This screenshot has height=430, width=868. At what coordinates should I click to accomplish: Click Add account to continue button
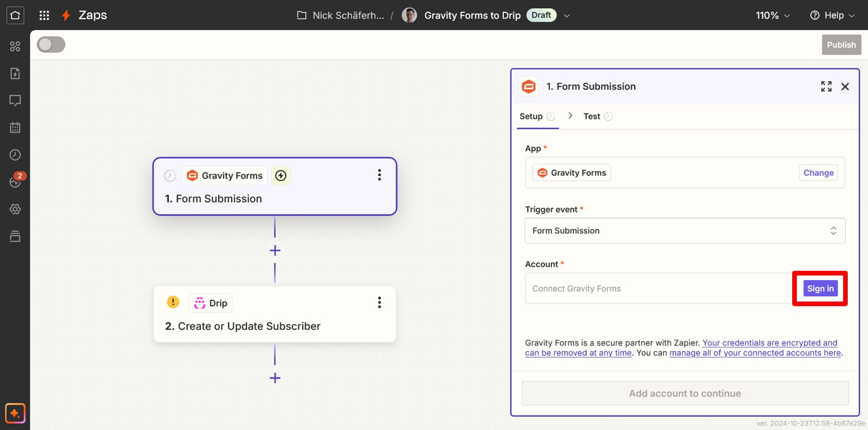pos(685,393)
